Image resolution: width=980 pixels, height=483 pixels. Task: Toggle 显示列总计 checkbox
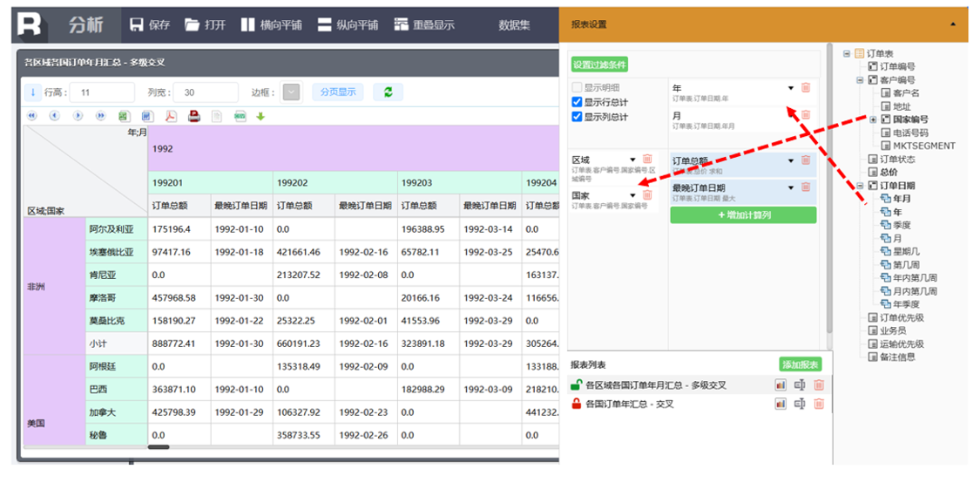(577, 117)
